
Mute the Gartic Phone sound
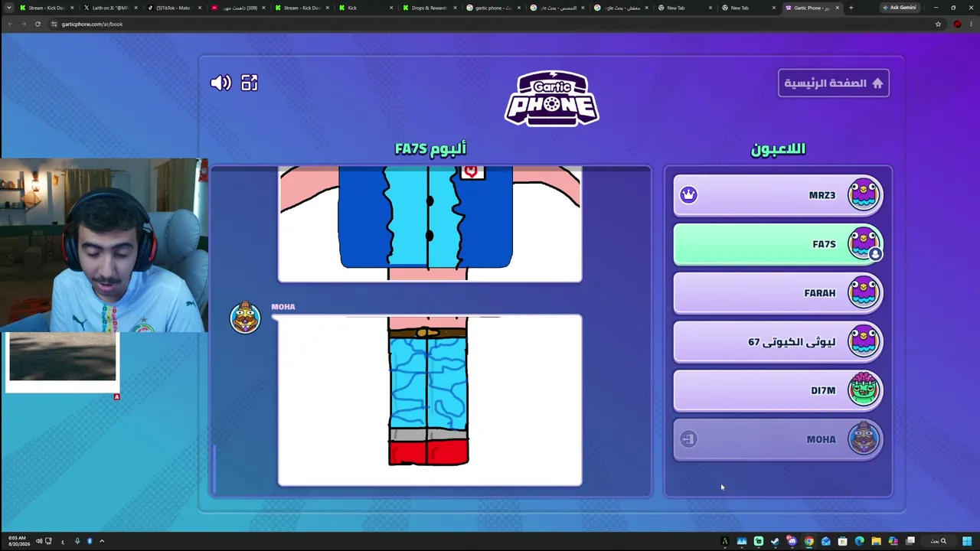[x=220, y=83]
